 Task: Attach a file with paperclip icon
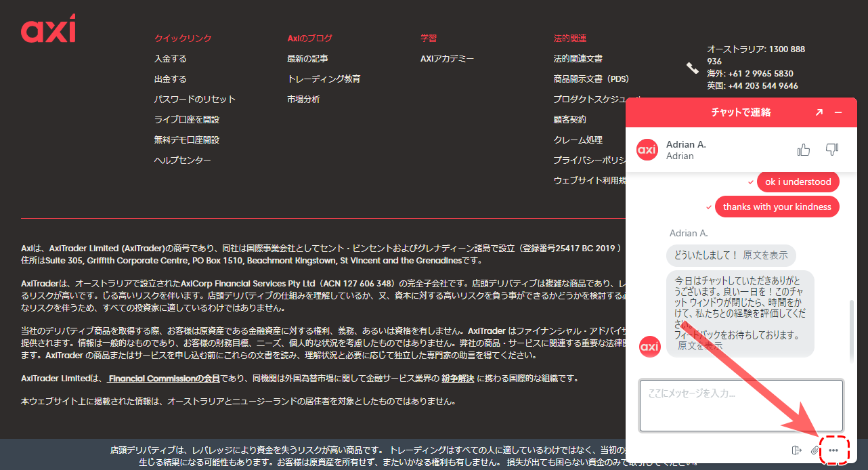(815, 450)
